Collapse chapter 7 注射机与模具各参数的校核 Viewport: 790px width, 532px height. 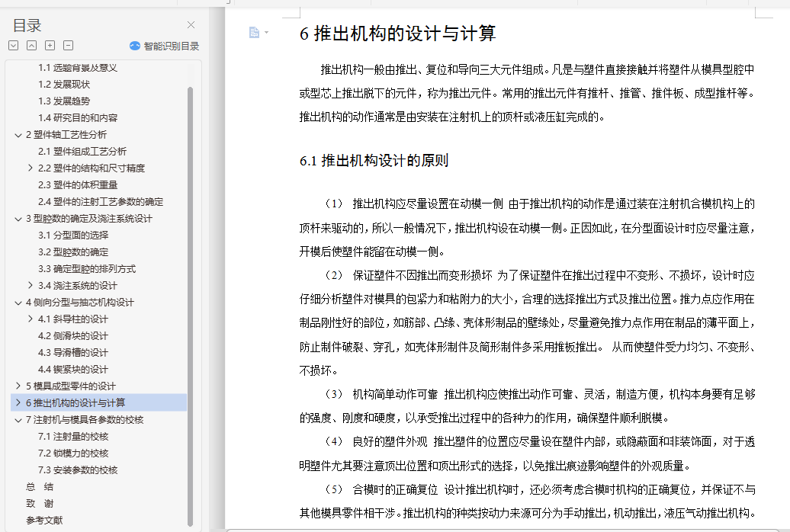(18, 420)
